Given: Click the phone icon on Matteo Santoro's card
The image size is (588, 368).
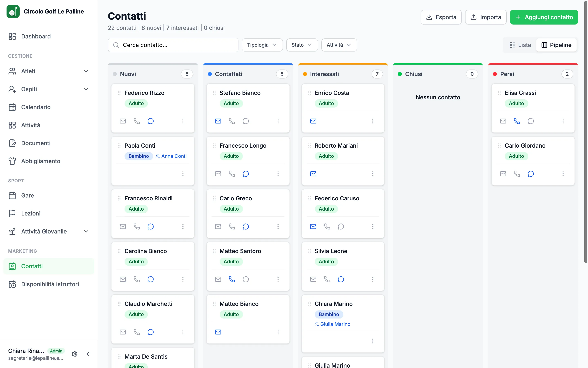Looking at the screenshot, I should (x=232, y=279).
